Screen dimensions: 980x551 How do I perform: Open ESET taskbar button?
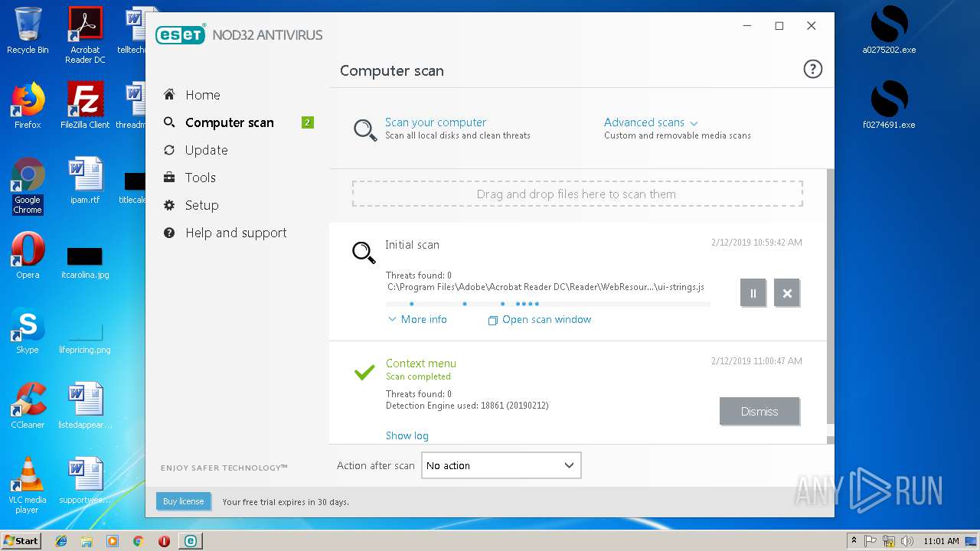pyautogui.click(x=190, y=541)
